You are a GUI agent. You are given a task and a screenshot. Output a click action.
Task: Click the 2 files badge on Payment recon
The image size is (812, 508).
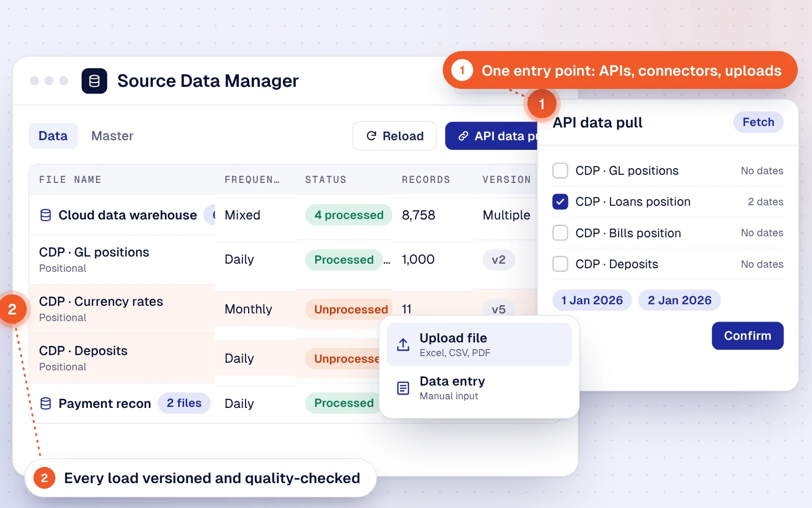pos(184,403)
